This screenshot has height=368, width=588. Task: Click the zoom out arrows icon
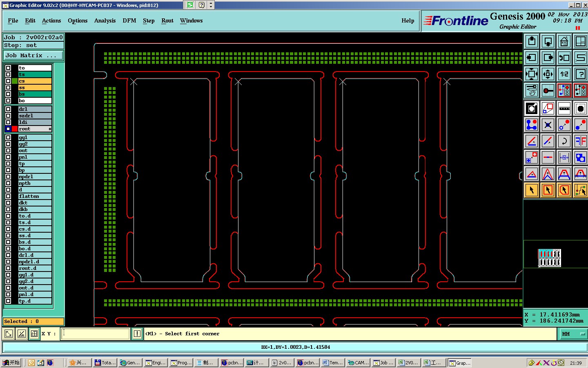[548, 74]
